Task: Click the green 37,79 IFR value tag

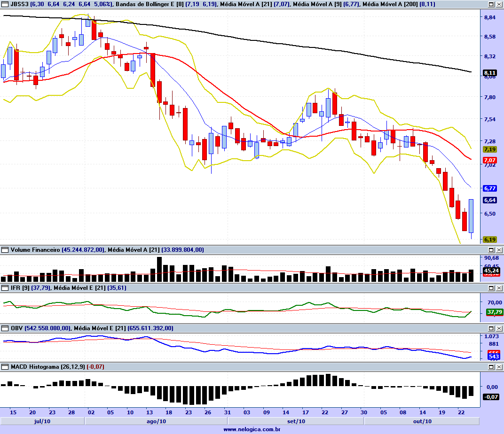Action: pyautogui.click(x=494, y=312)
